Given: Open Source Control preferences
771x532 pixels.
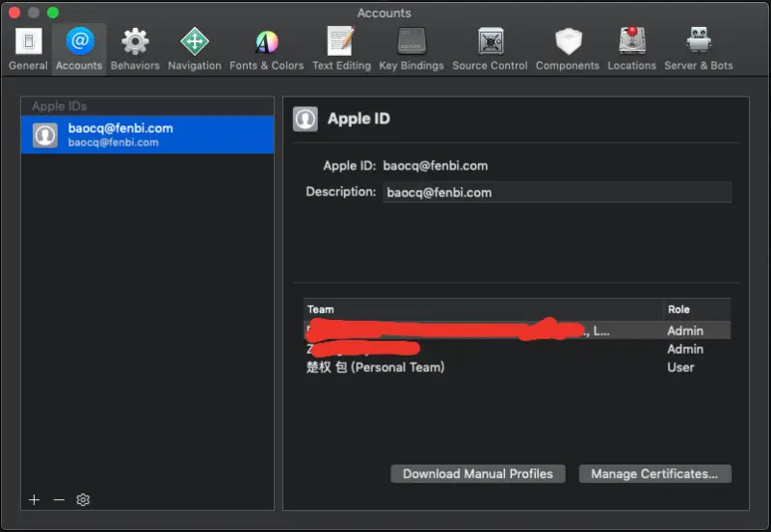Looking at the screenshot, I should click(490, 49).
